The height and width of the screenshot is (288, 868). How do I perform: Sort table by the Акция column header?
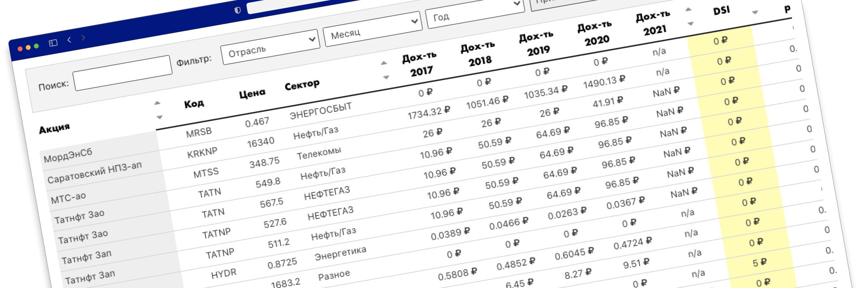click(x=54, y=129)
